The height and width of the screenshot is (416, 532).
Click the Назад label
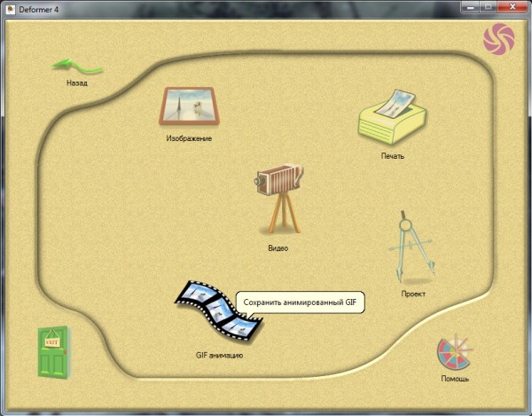77,84
